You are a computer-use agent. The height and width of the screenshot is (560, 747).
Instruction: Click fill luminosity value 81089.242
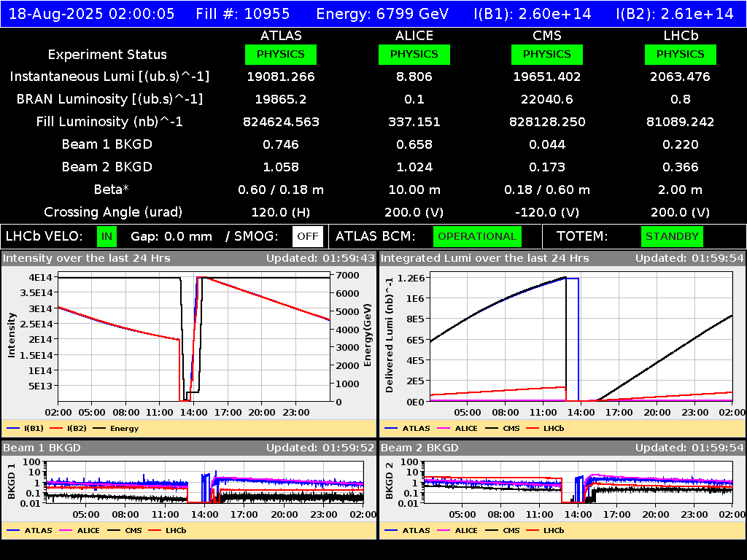coord(681,122)
